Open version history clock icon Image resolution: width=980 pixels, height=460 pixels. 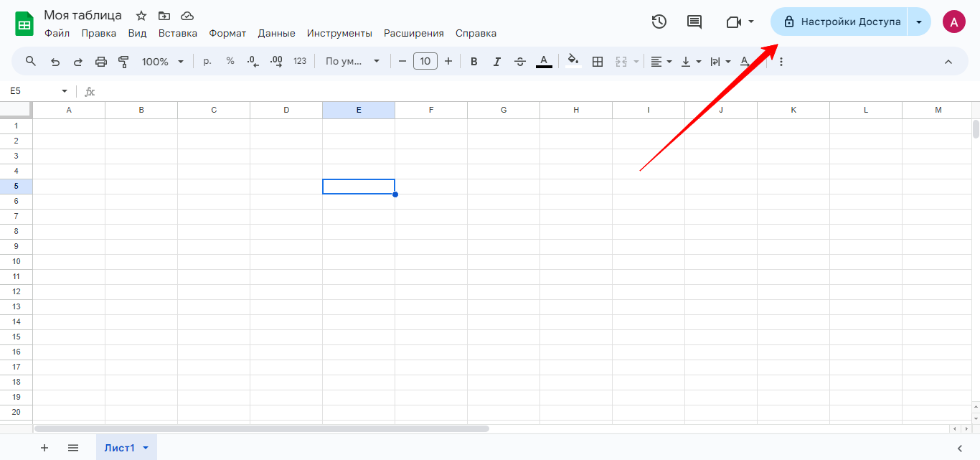[x=659, y=22]
